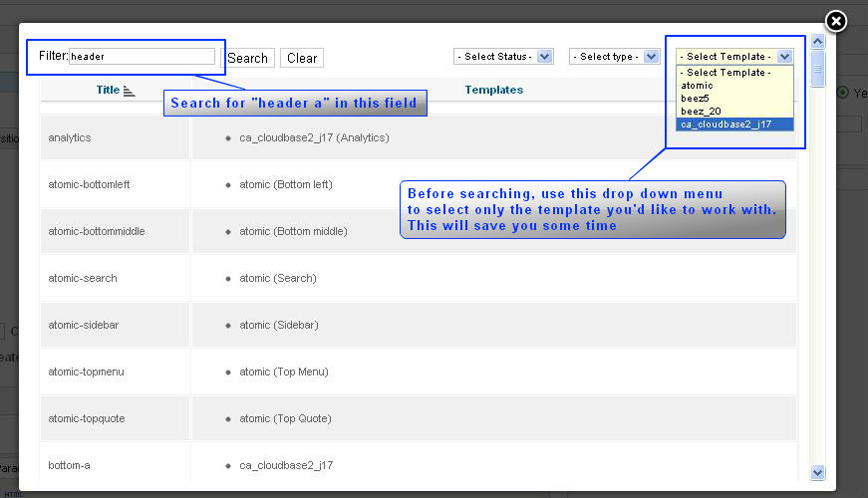Select the radio button behind the modal

point(843,93)
